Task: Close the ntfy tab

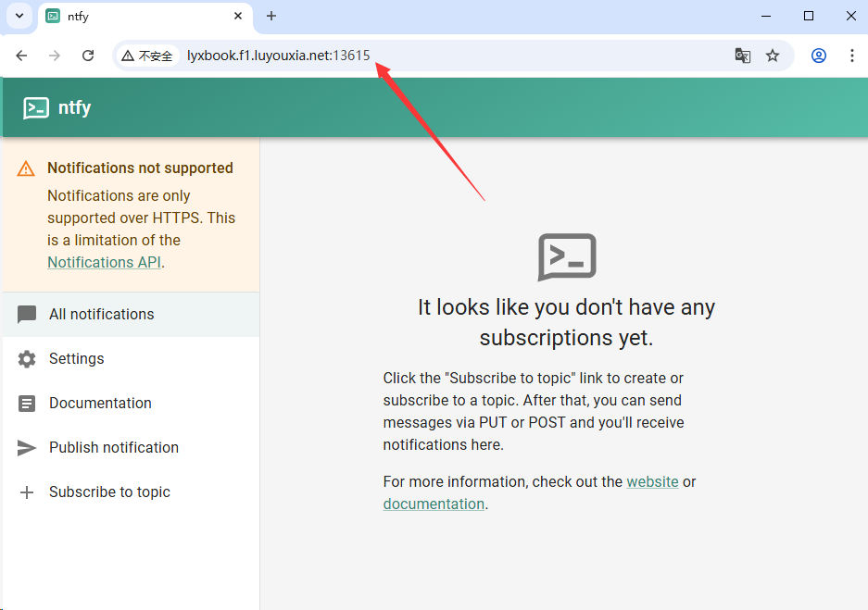Action: 238,16
